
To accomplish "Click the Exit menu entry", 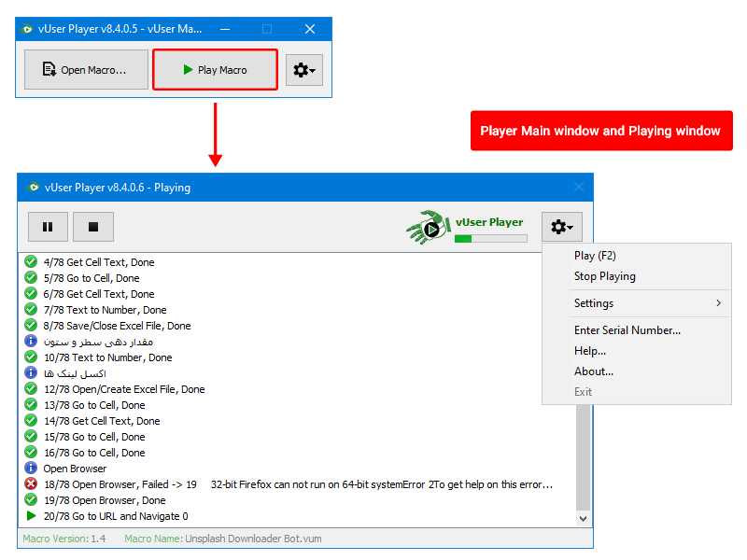I will (x=583, y=392).
